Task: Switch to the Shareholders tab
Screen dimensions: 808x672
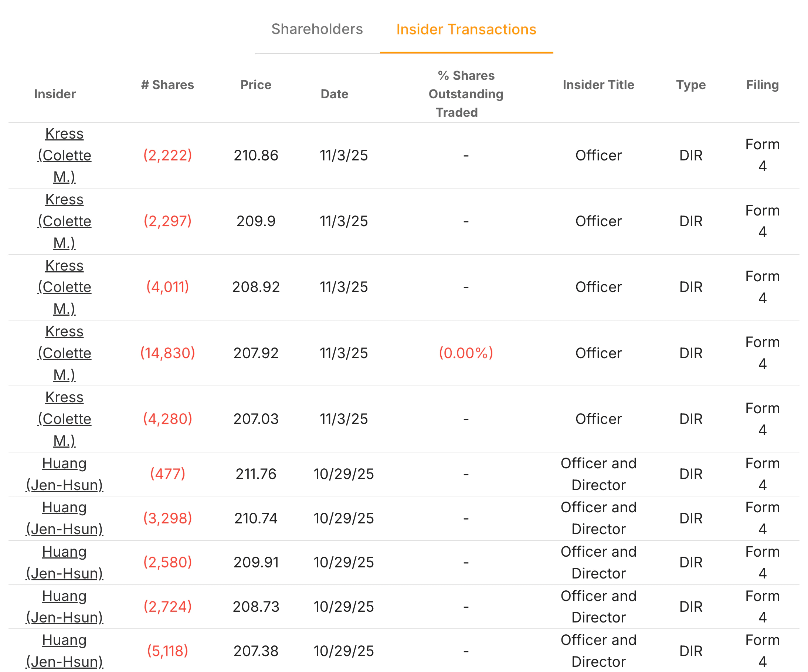Action: 318,29
